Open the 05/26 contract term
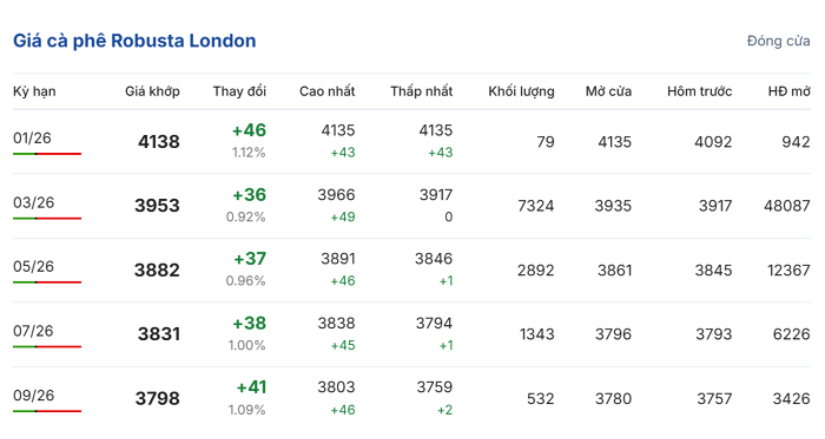 (x=33, y=266)
